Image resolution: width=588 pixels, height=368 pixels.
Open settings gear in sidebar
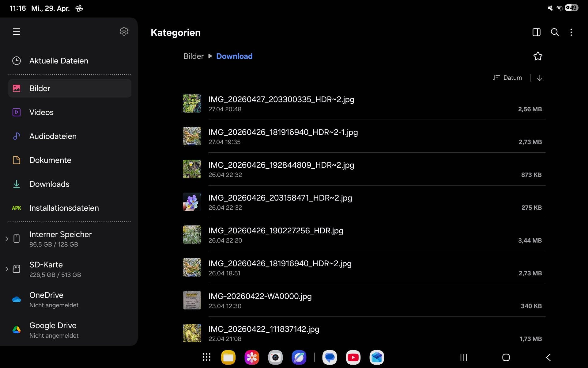point(124,31)
